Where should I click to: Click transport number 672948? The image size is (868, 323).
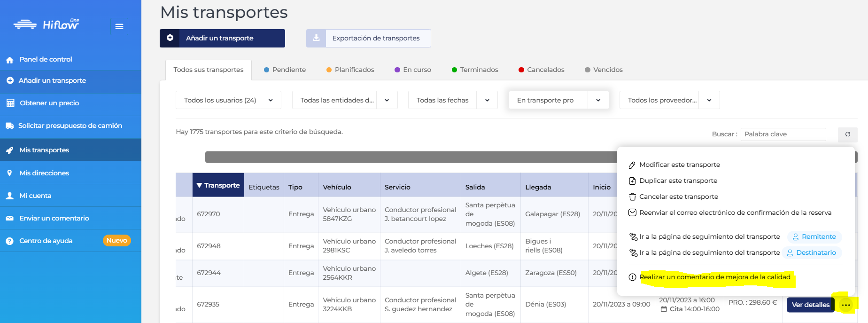coord(209,246)
